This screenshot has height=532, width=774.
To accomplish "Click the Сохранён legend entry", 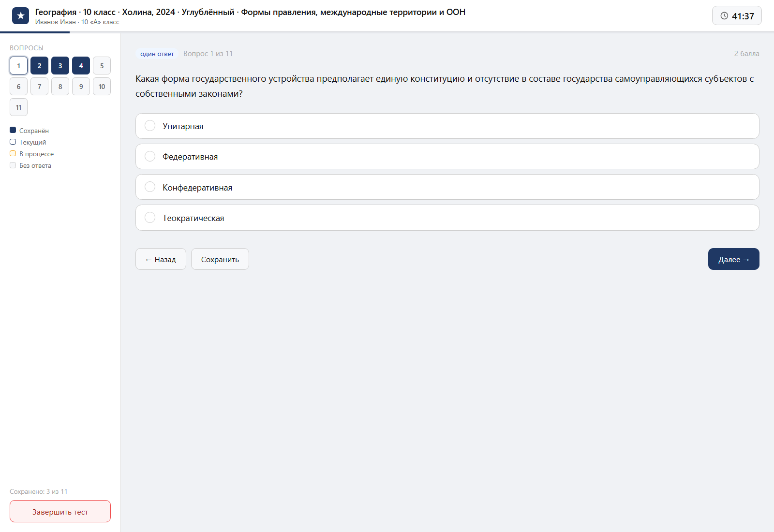I will pyautogui.click(x=29, y=131).
